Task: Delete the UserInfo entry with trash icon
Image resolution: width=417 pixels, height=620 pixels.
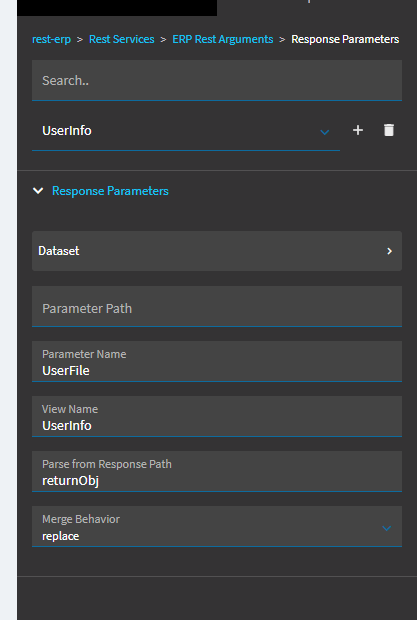Action: 389,130
